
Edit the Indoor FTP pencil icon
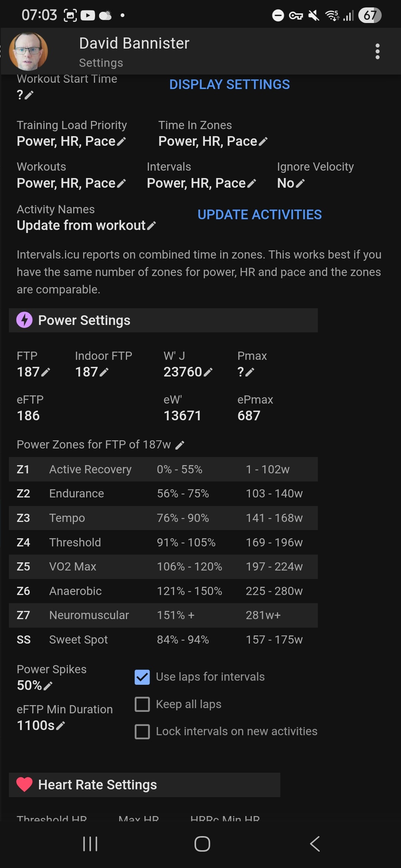[104, 372]
